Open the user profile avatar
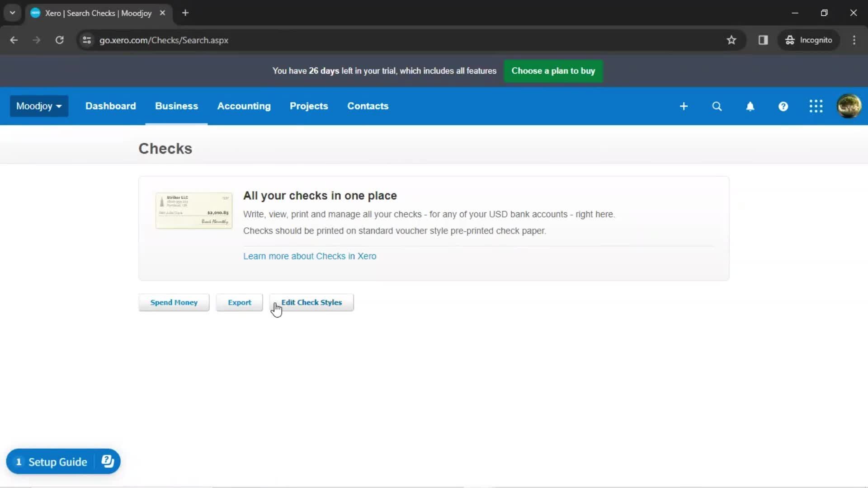The image size is (868, 488). (849, 106)
